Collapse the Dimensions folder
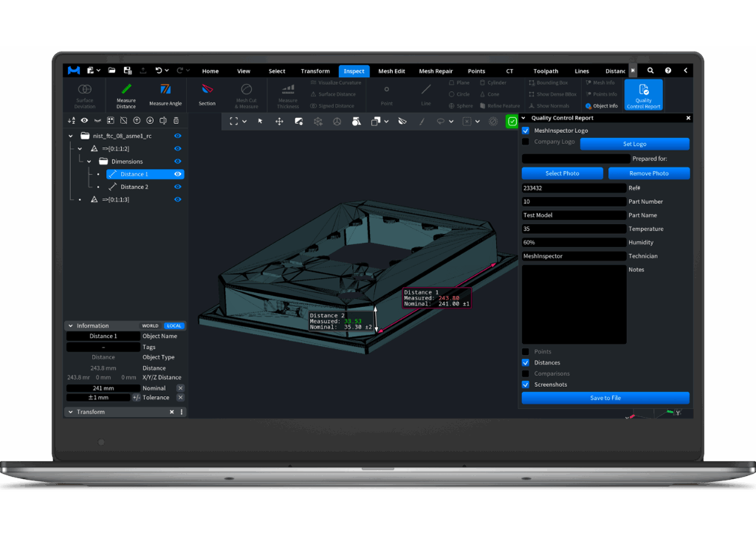Screen dimensions: 756x538 tap(90, 161)
